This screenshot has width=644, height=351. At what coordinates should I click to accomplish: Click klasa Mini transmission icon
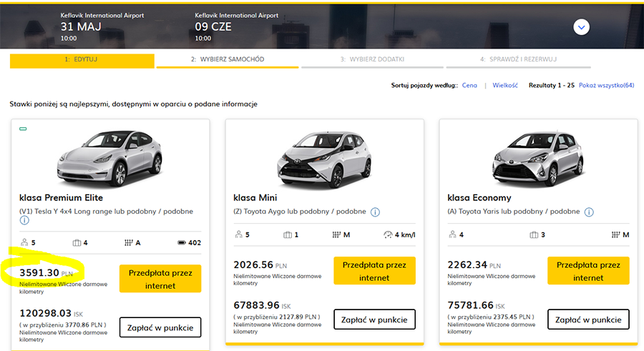click(336, 234)
